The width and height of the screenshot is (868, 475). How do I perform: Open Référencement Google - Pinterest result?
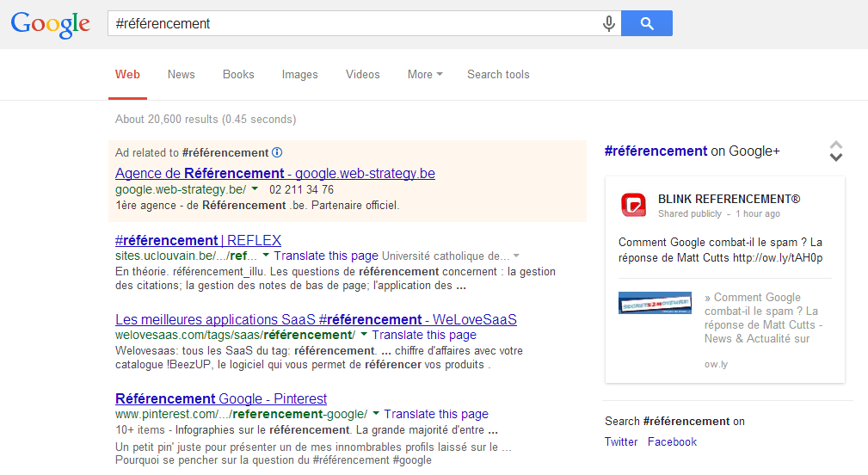[x=221, y=398]
